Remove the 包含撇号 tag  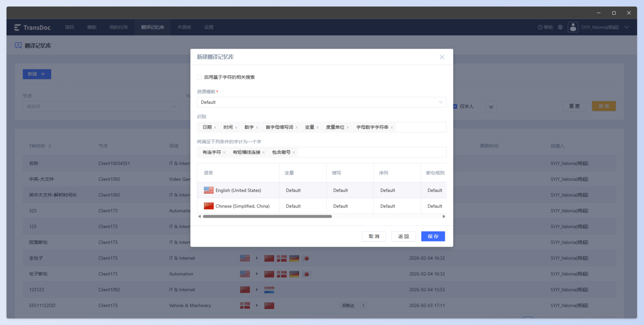point(294,152)
